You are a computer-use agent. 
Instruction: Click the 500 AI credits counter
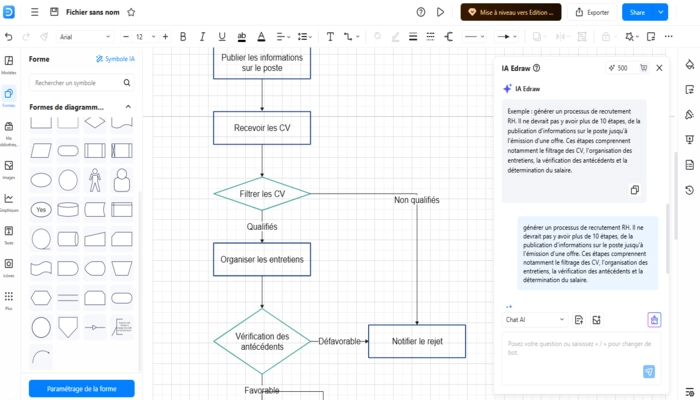618,68
